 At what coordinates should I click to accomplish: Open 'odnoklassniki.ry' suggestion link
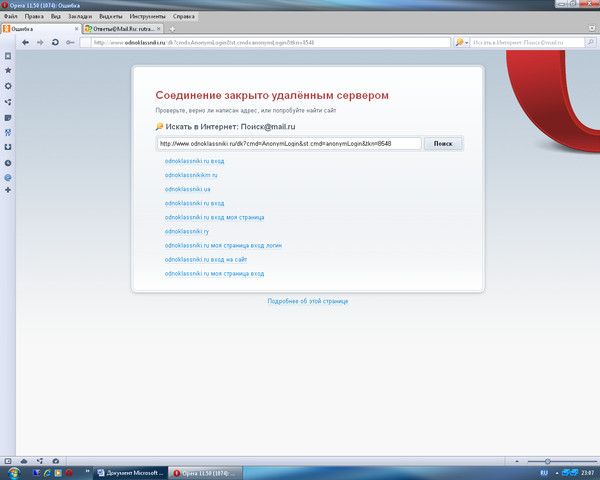coord(187,232)
